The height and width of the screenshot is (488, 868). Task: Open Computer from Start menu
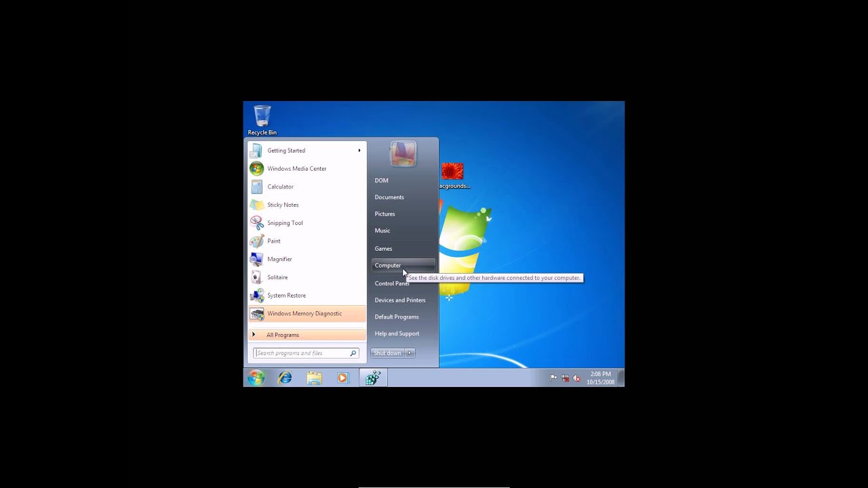point(403,265)
